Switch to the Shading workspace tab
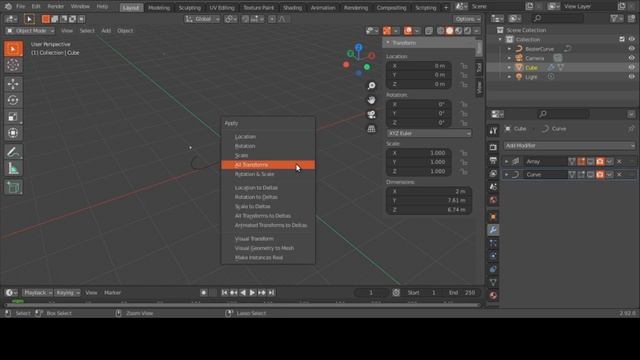 coord(292,8)
